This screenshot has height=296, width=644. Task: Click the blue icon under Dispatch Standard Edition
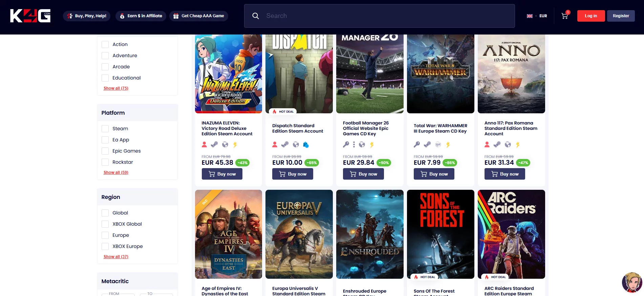coord(306,145)
